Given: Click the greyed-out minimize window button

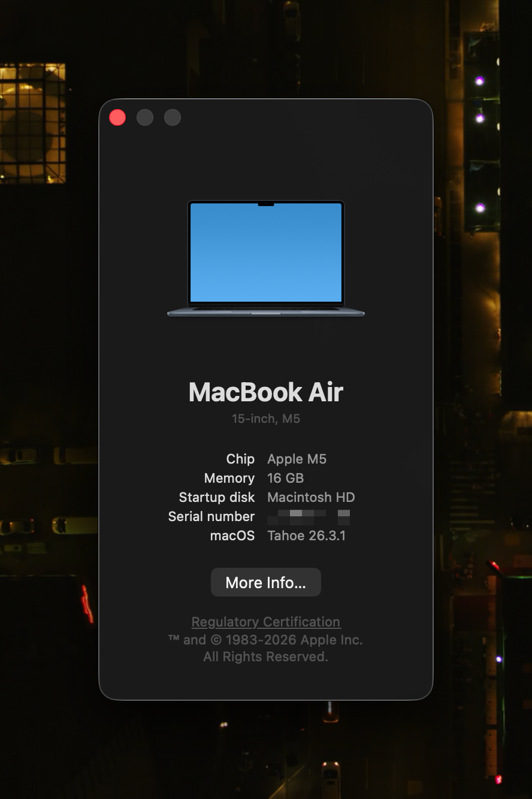Looking at the screenshot, I should 145,117.
